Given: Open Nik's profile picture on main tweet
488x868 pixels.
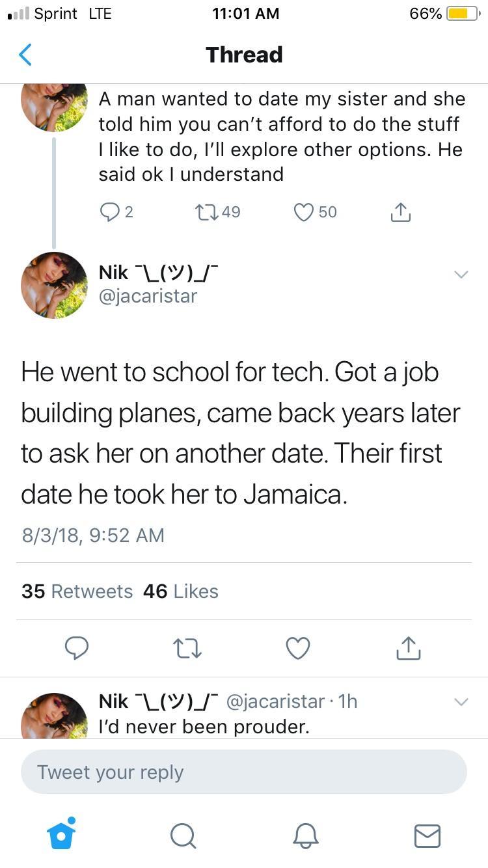Looking at the screenshot, I should 54,285.
